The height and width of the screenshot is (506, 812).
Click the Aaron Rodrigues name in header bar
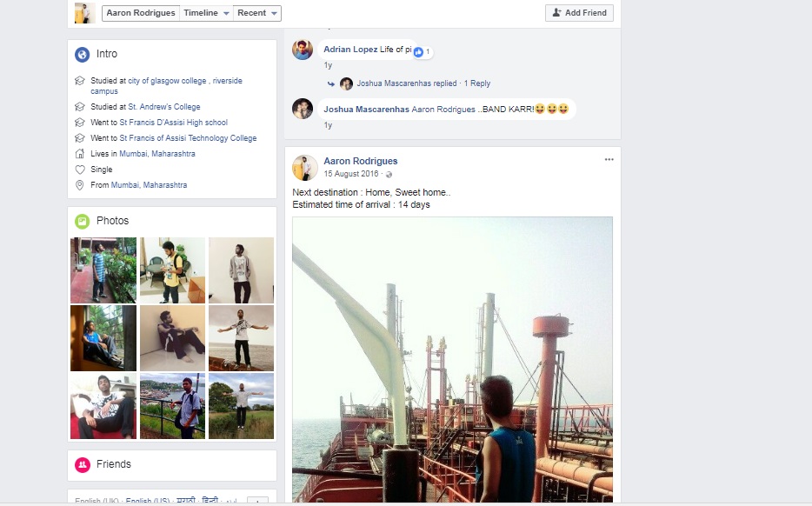pos(140,13)
